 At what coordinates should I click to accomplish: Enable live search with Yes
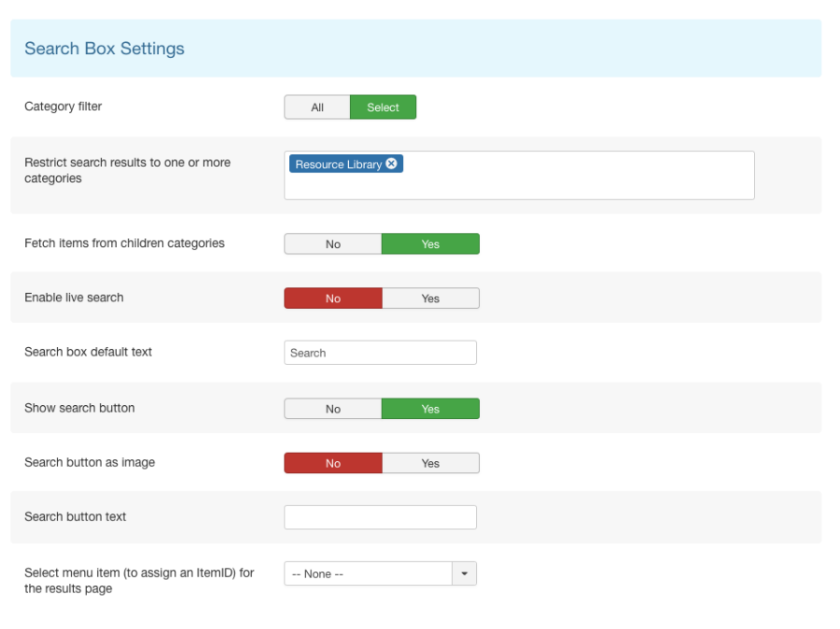pos(430,299)
